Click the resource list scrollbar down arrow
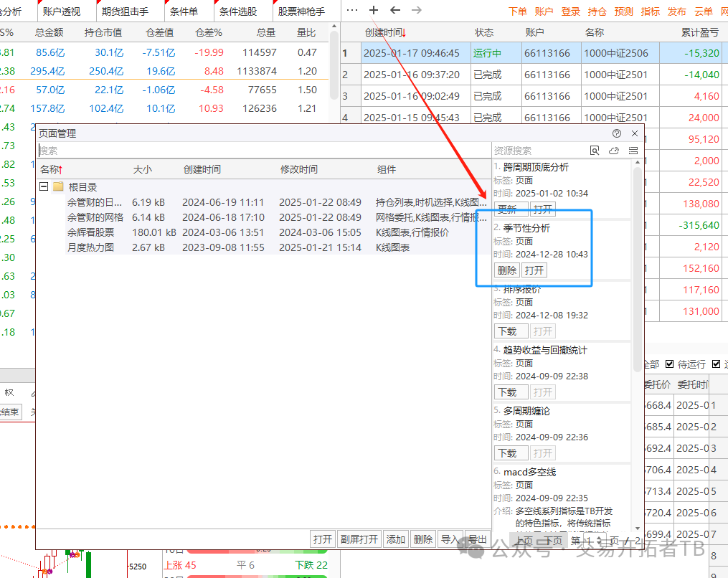The width and height of the screenshot is (728, 578). 637,529
